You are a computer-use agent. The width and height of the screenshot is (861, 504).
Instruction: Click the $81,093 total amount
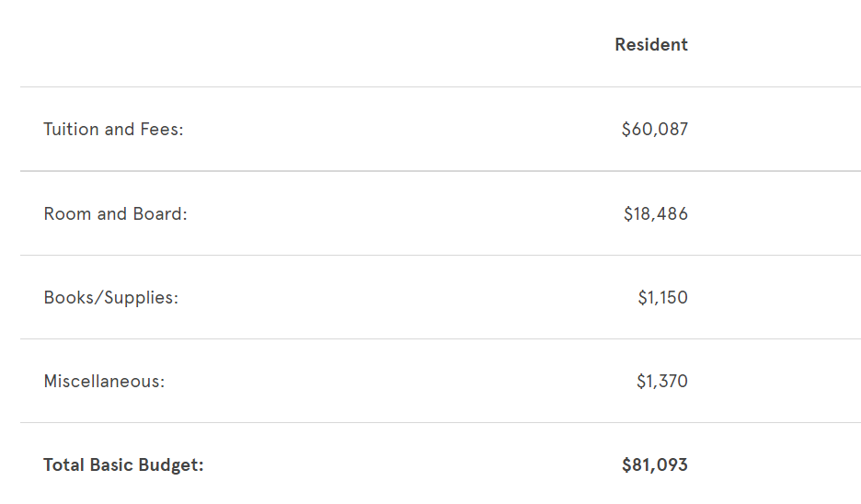[655, 465]
